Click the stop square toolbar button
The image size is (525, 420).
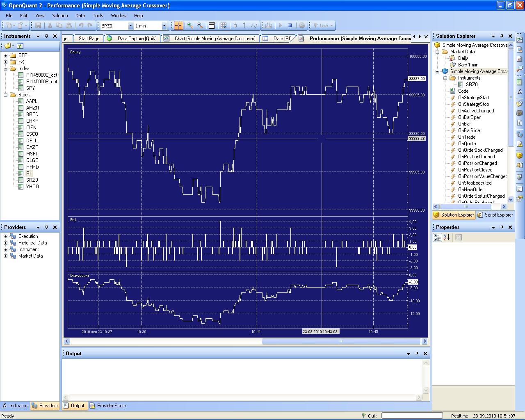[290, 25]
